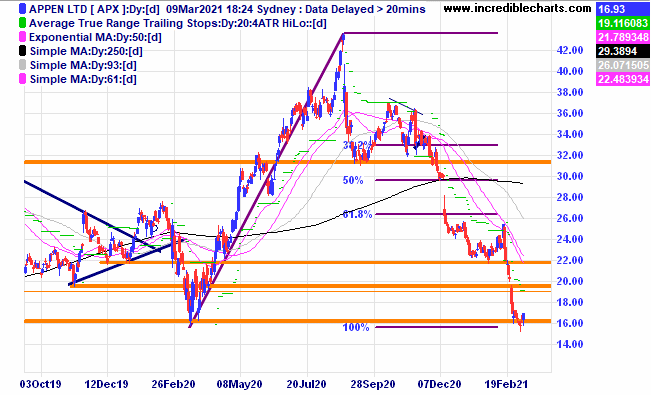
Task: Click the 03Oct19 date axis label
Action: click(x=40, y=384)
